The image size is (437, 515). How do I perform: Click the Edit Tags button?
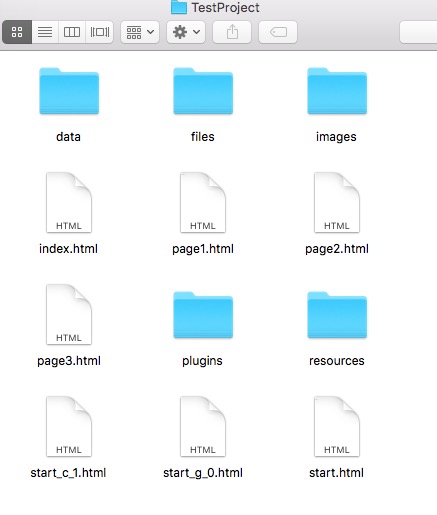(x=278, y=32)
